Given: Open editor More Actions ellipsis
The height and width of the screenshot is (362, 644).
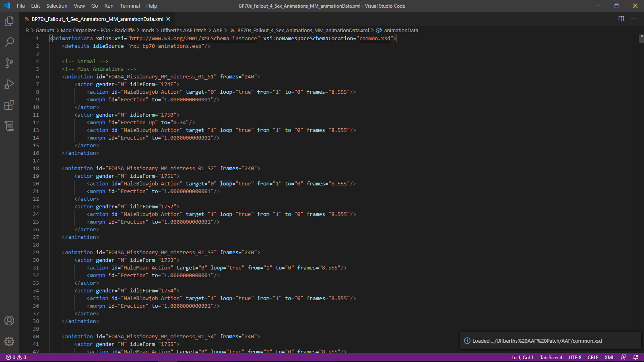Looking at the screenshot, I should [634, 19].
